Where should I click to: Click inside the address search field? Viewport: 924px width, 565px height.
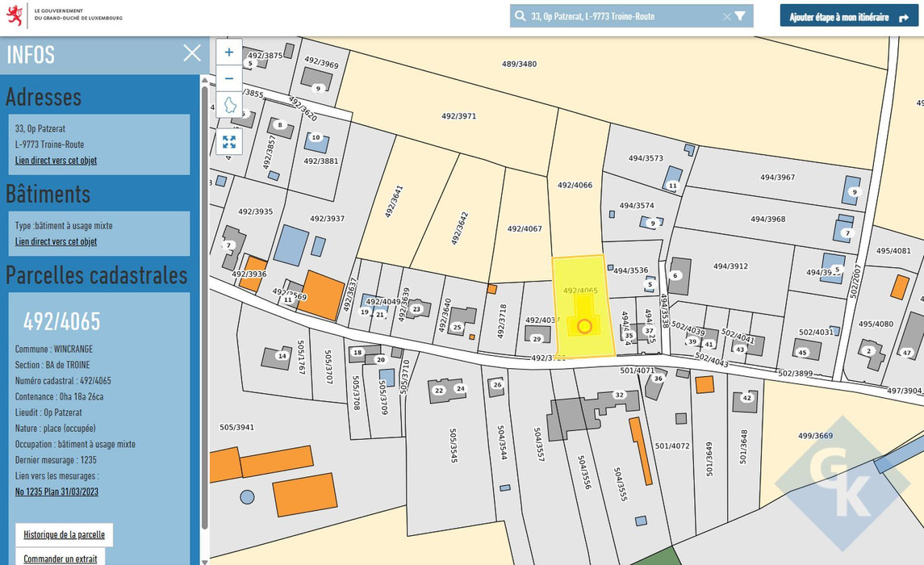click(621, 16)
